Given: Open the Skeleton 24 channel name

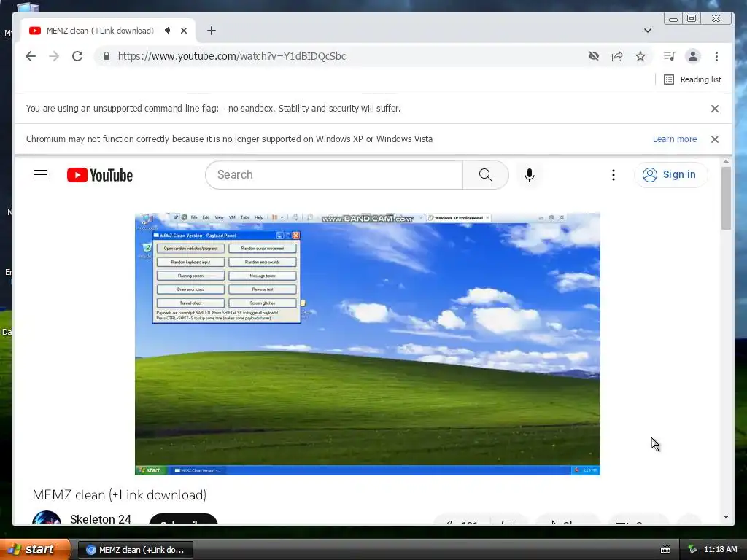Looking at the screenshot, I should click(101, 519).
